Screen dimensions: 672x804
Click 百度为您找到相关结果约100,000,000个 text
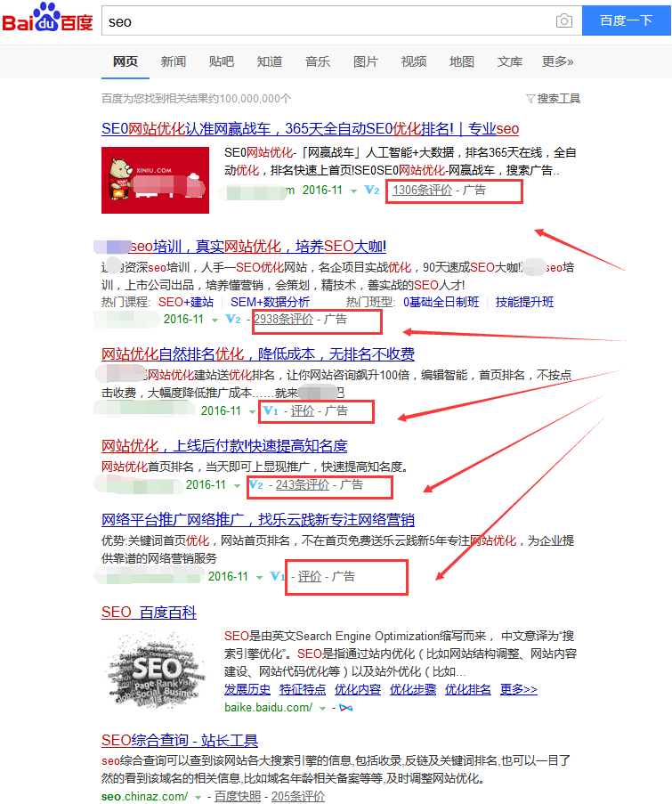[197, 99]
